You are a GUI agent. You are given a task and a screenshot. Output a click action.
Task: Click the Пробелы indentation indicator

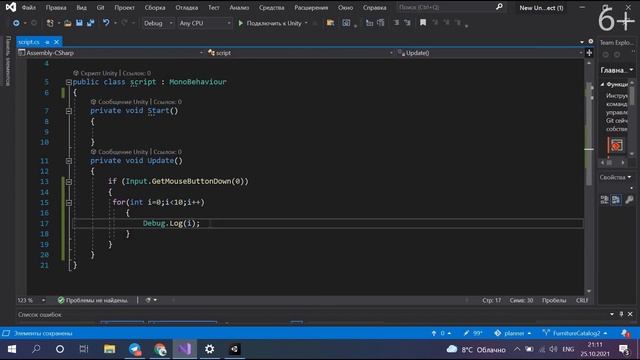554,300
